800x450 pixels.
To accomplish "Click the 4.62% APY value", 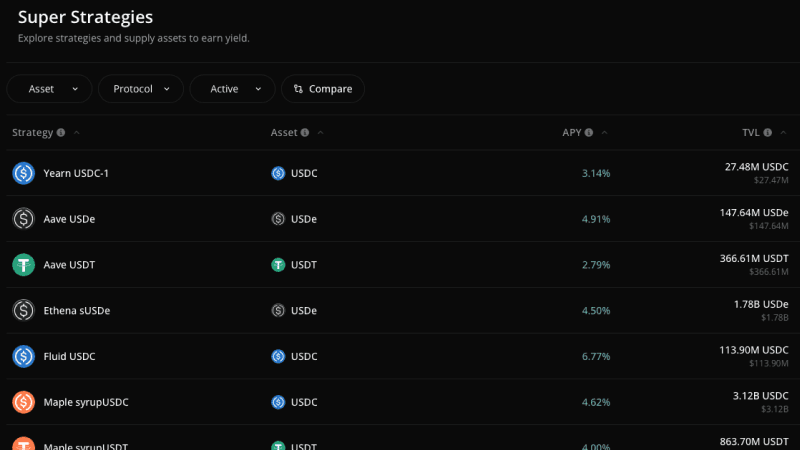I will click(596, 403).
